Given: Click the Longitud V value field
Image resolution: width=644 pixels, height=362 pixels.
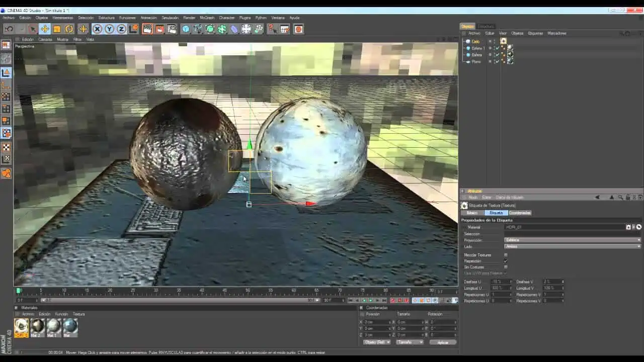Looking at the screenshot, I should [x=553, y=288].
